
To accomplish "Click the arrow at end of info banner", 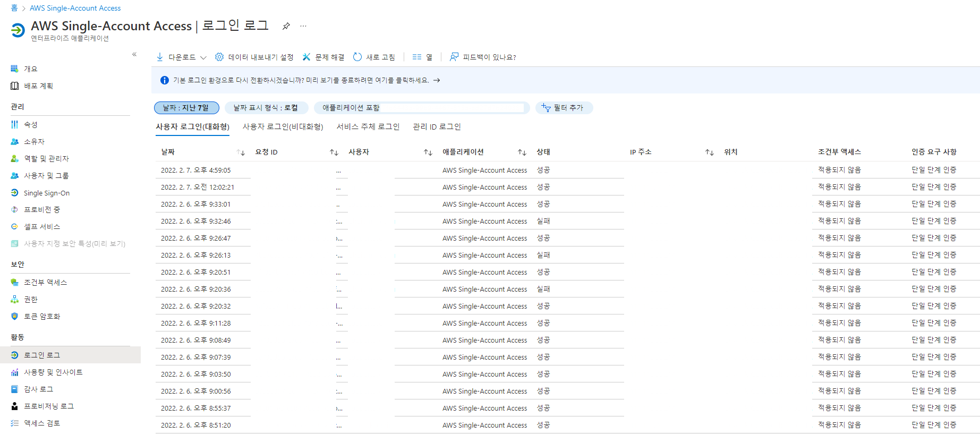I will [437, 80].
